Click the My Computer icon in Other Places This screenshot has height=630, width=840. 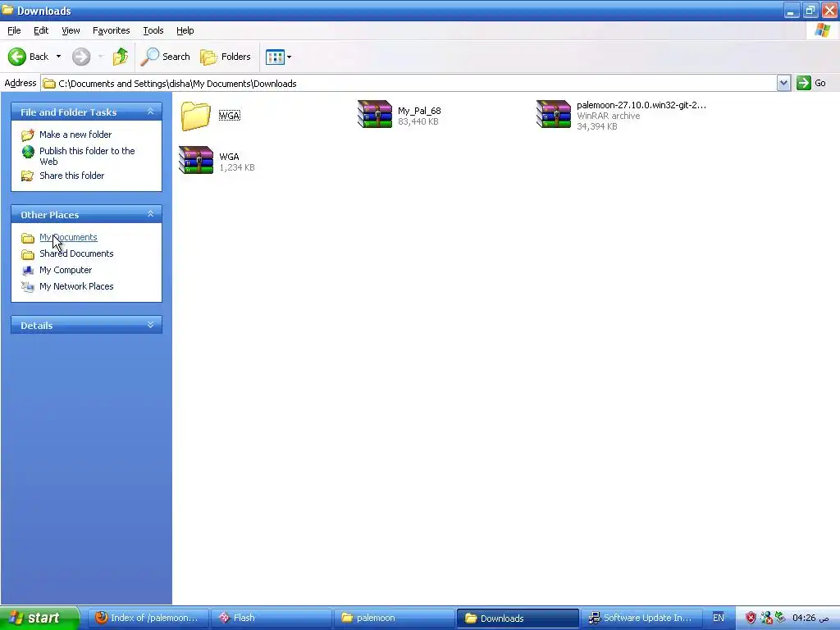27,270
